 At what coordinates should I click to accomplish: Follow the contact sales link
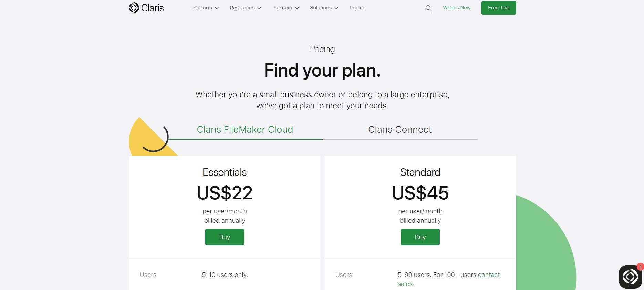(489, 275)
